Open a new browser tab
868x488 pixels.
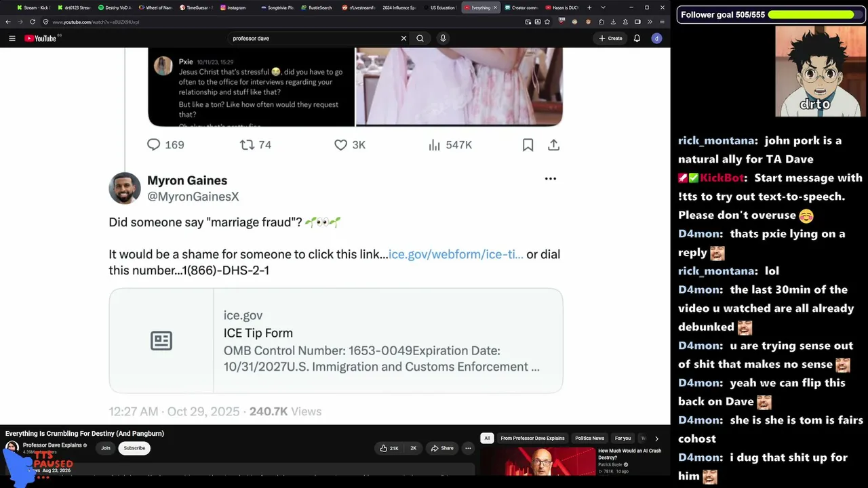[x=589, y=7]
